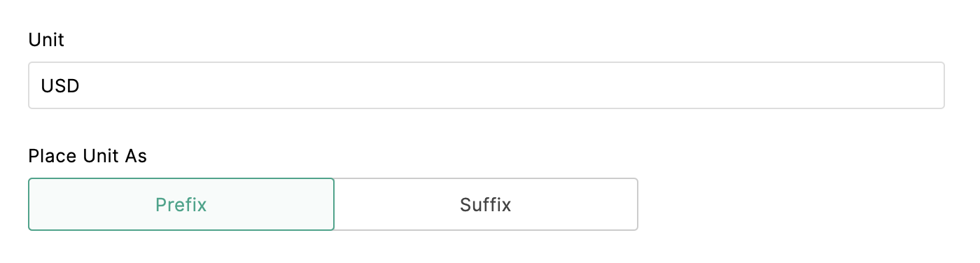The width and height of the screenshot is (980, 263).
Task: Pick the Suffix segment beside Prefix
Action: [x=486, y=204]
